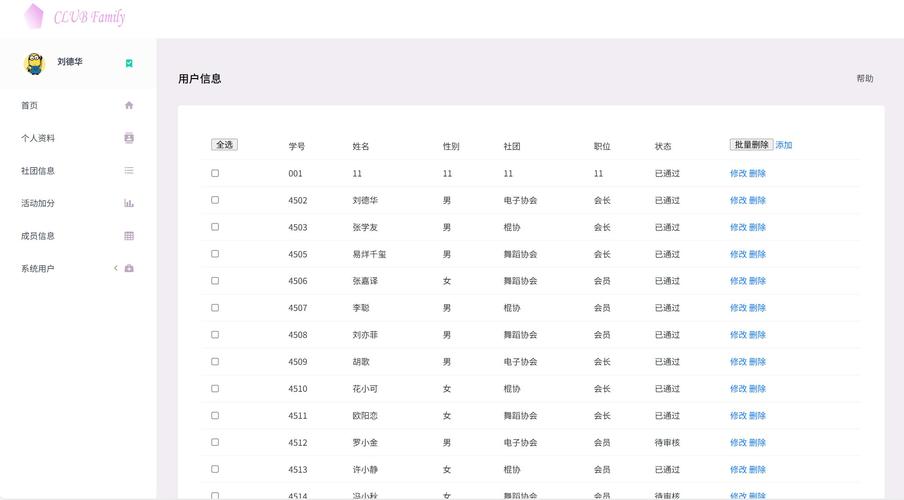The width and height of the screenshot is (904, 500).
Task: Click student number 4509 cell
Action: click(297, 362)
